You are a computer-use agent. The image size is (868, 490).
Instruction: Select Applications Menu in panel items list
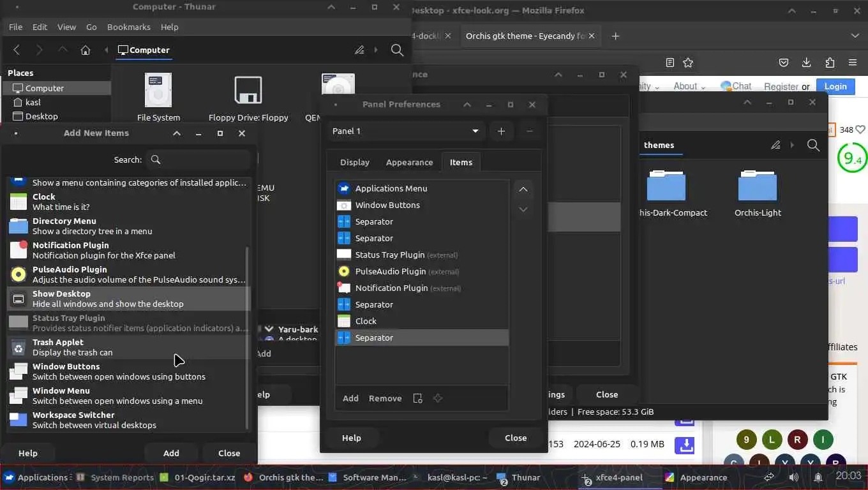pyautogui.click(x=422, y=188)
